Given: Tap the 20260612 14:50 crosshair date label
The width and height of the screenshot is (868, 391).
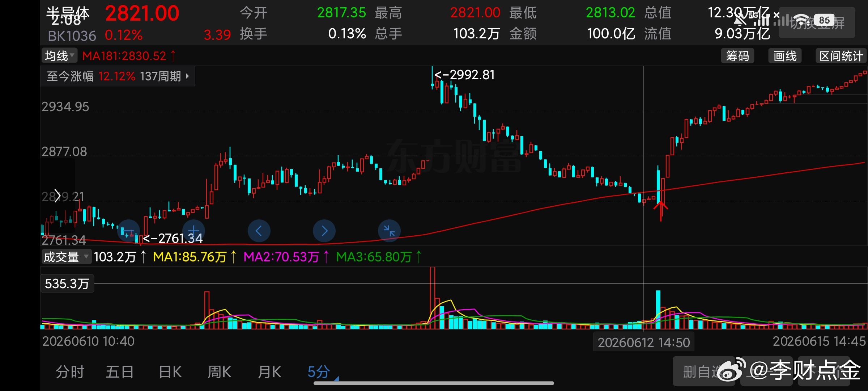Looking at the screenshot, I should pyautogui.click(x=644, y=342).
